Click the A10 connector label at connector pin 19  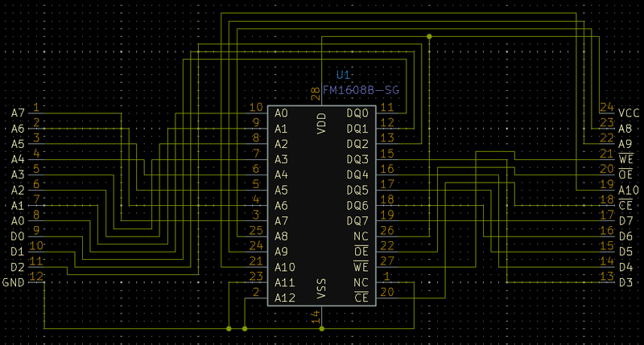(629, 190)
